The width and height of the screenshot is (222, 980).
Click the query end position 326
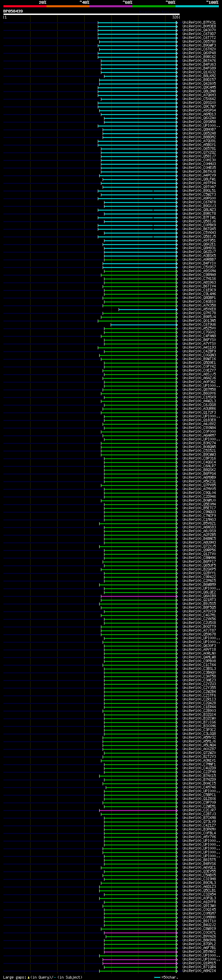click(175, 17)
